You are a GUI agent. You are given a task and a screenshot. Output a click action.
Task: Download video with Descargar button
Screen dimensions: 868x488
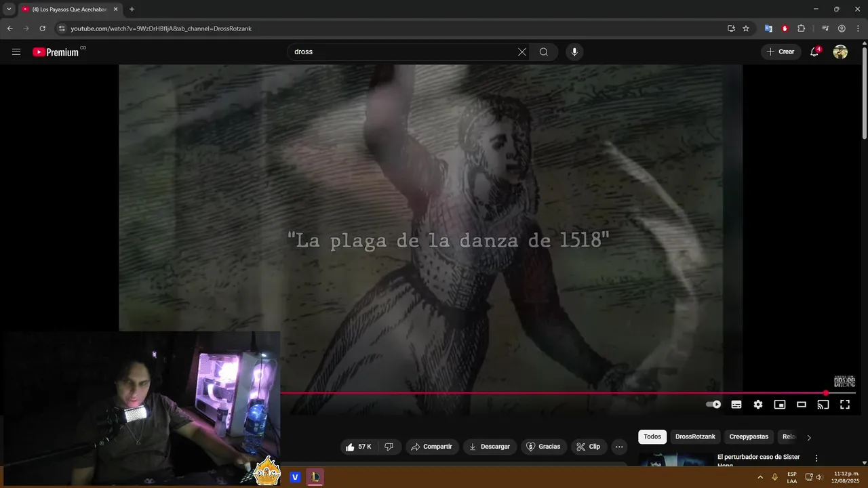[x=490, y=447]
